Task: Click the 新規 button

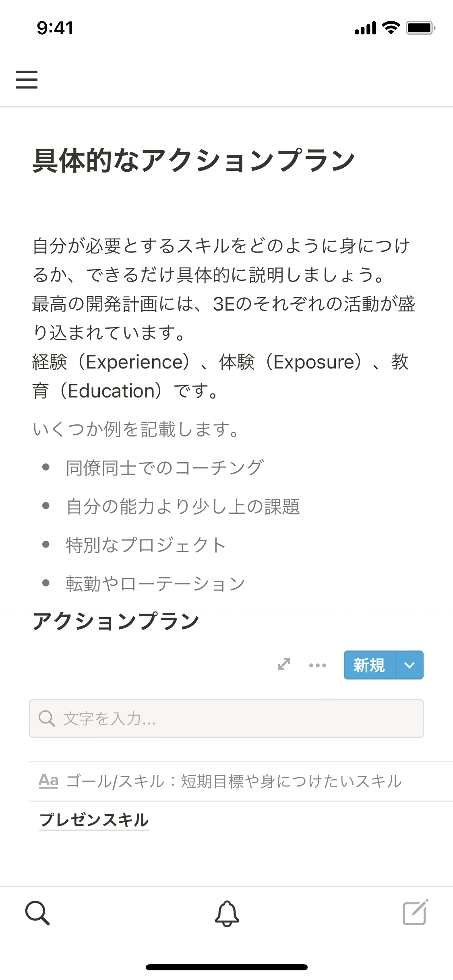Action: click(x=369, y=665)
